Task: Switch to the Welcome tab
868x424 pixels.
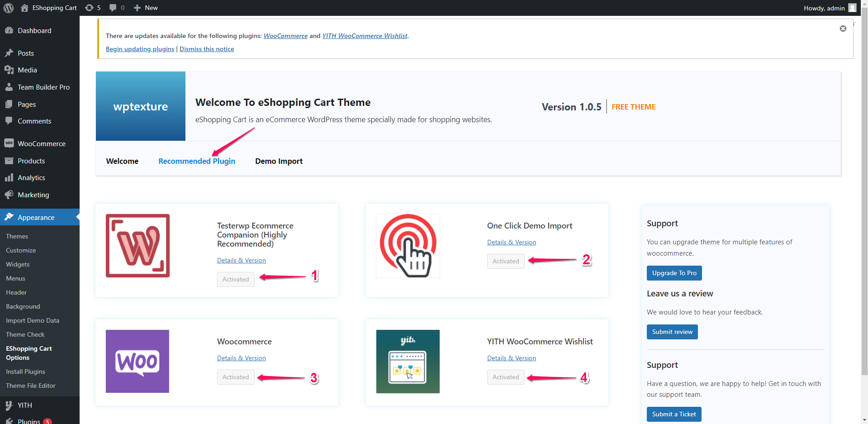Action: [122, 161]
